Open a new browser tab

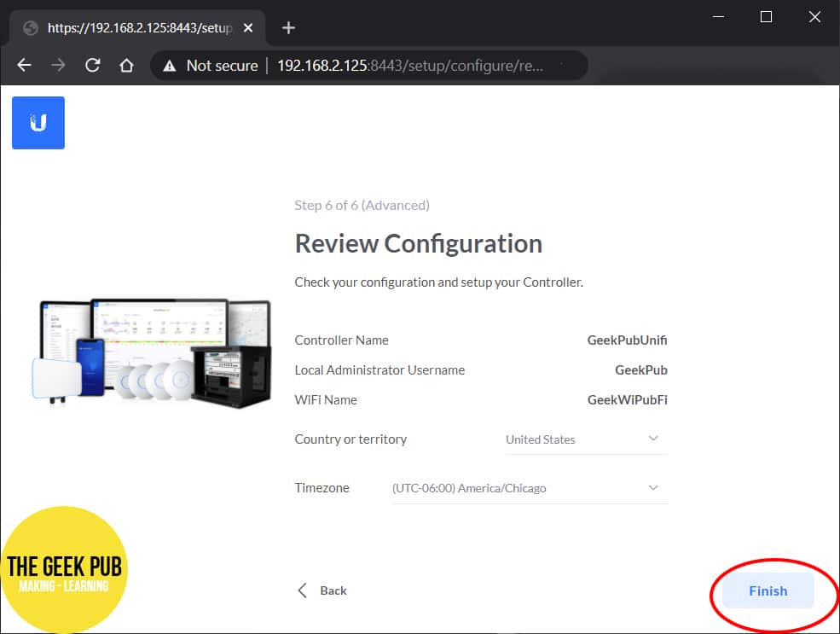288,28
